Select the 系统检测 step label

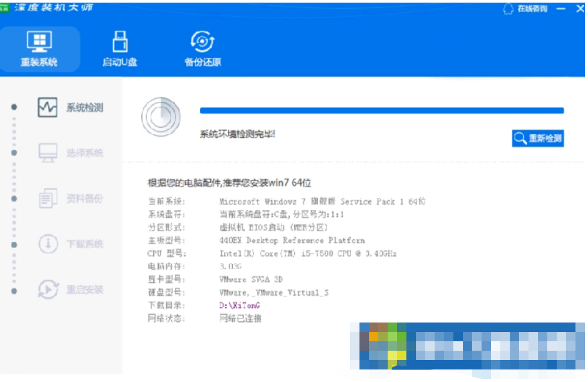(x=85, y=108)
